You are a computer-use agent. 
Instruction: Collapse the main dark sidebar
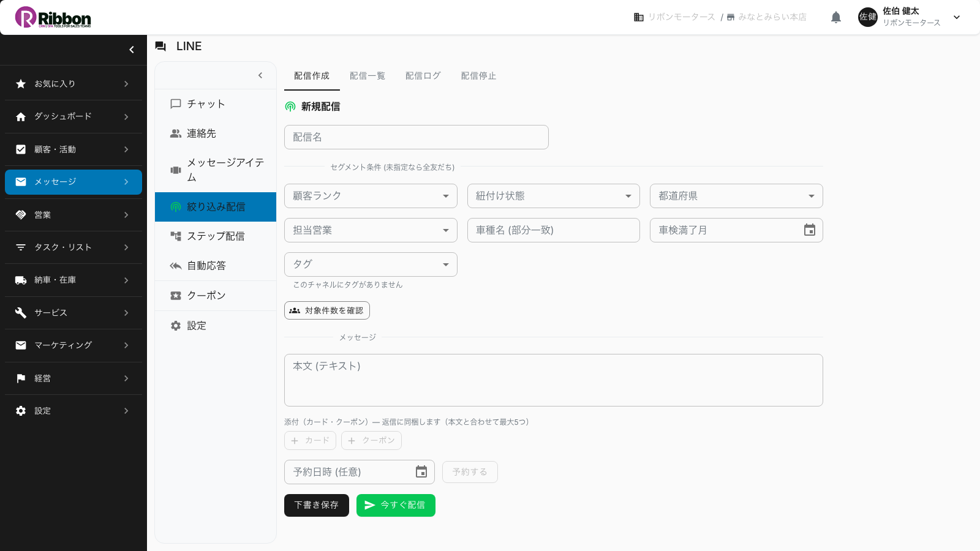131,50
